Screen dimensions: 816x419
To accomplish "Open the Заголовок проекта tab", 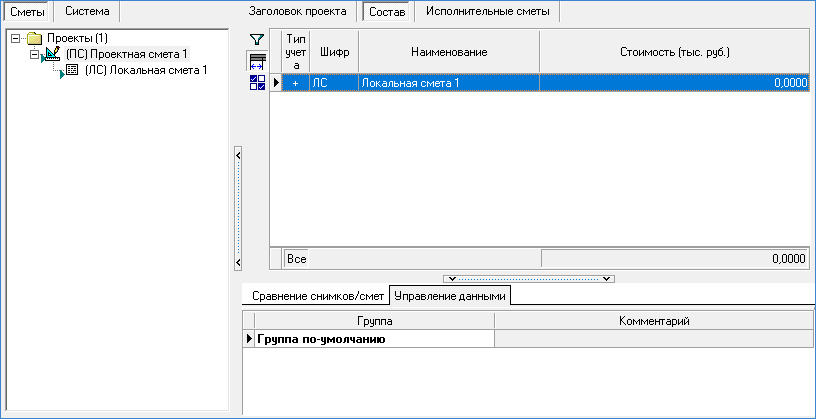I will tap(297, 11).
